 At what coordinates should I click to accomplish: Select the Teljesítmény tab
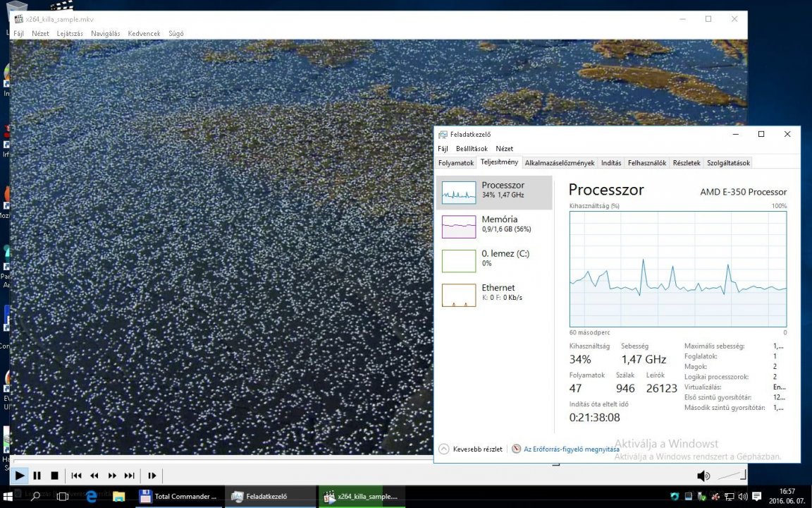(499, 162)
